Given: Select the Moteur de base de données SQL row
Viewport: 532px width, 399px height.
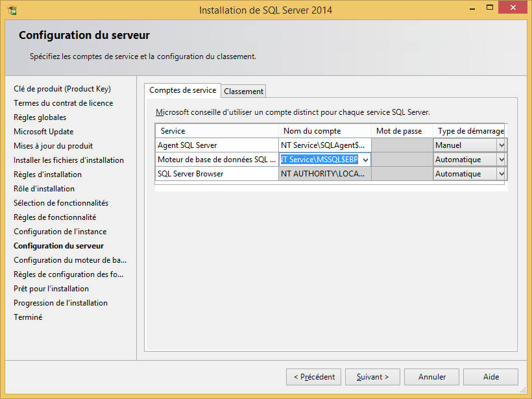Looking at the screenshot, I should pyautogui.click(x=217, y=160).
